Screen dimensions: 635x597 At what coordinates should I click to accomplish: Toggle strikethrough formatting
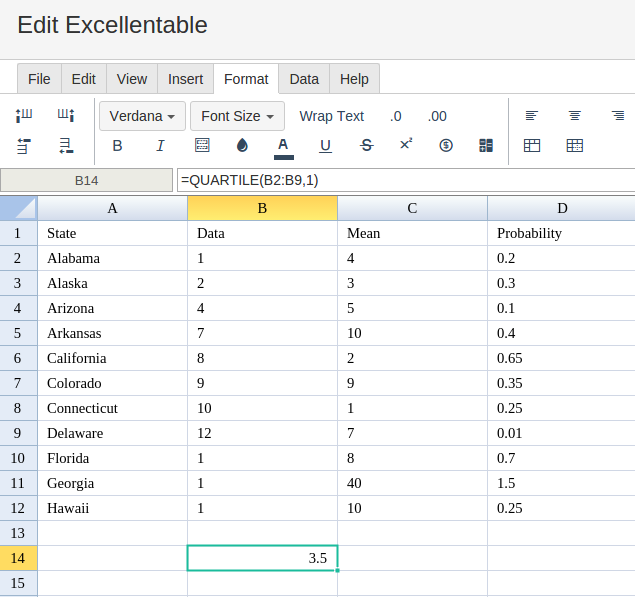[x=367, y=145]
